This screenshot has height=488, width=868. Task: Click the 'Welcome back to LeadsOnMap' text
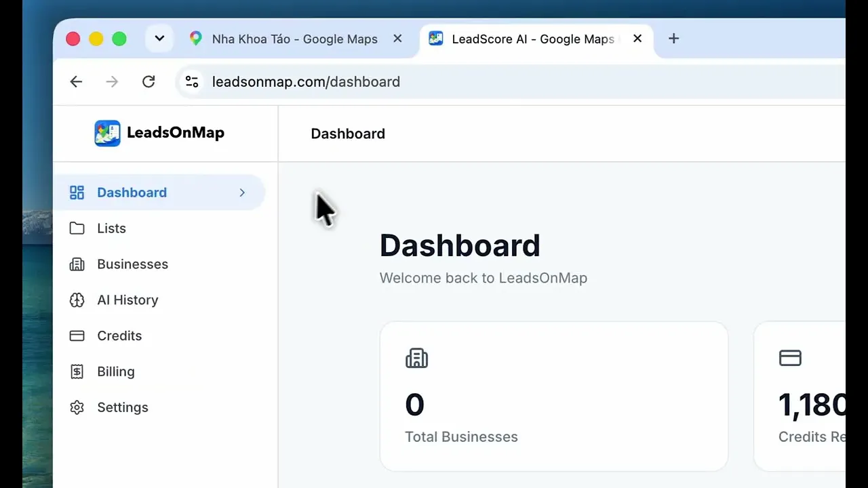click(x=484, y=278)
